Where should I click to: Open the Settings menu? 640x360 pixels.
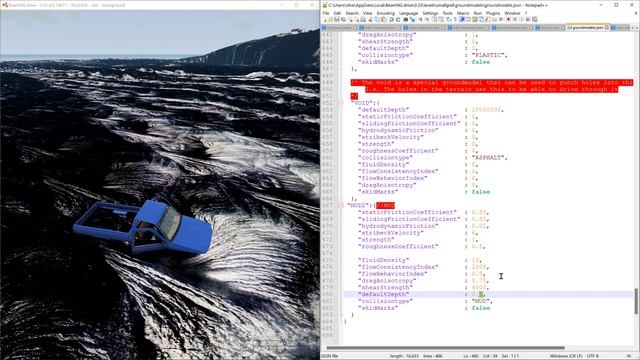pyautogui.click(x=430, y=13)
